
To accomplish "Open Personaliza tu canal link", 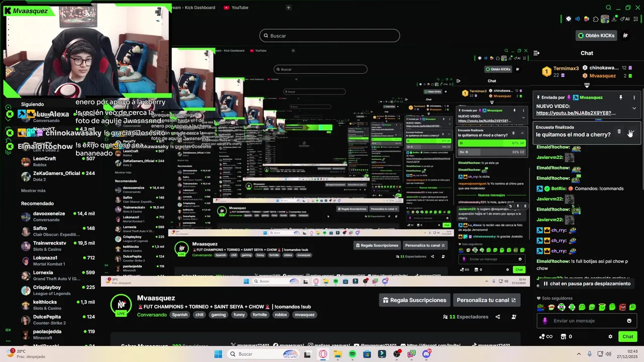I will [x=486, y=300].
